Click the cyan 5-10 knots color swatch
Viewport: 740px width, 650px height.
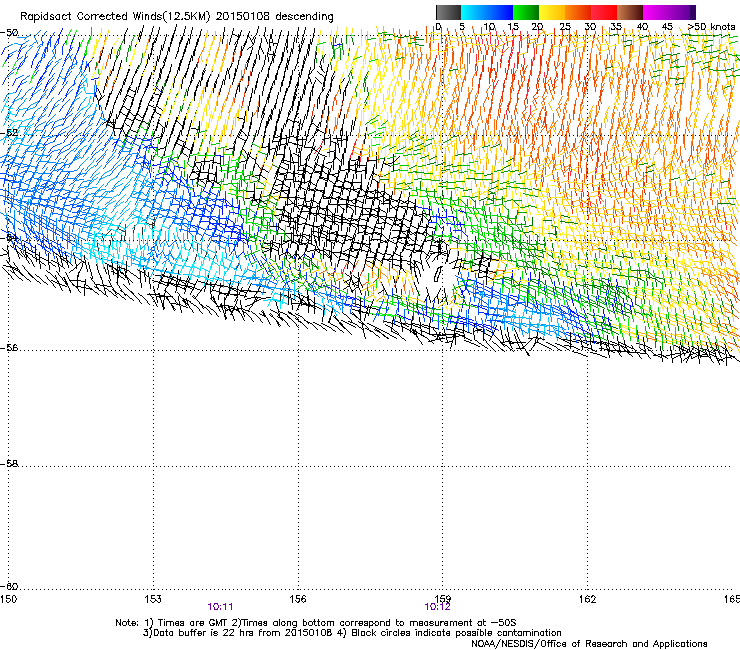[473, 12]
